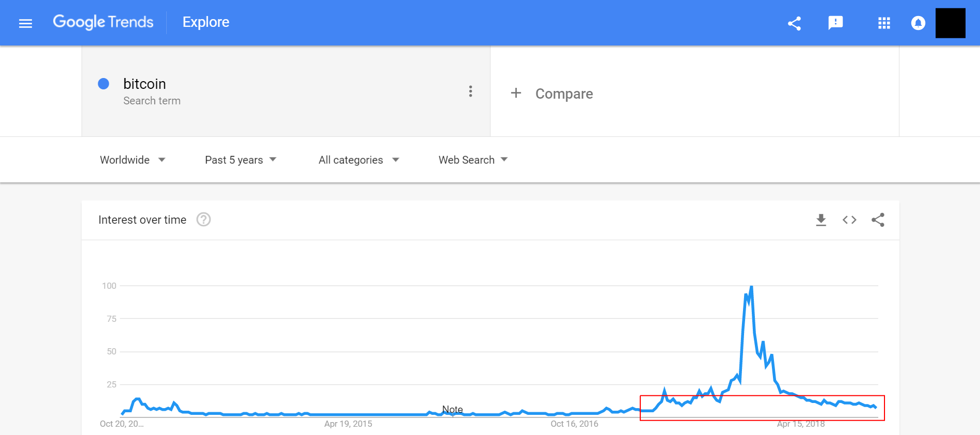This screenshot has width=980, height=435.
Task: Click the Explore header link
Action: coord(206,22)
